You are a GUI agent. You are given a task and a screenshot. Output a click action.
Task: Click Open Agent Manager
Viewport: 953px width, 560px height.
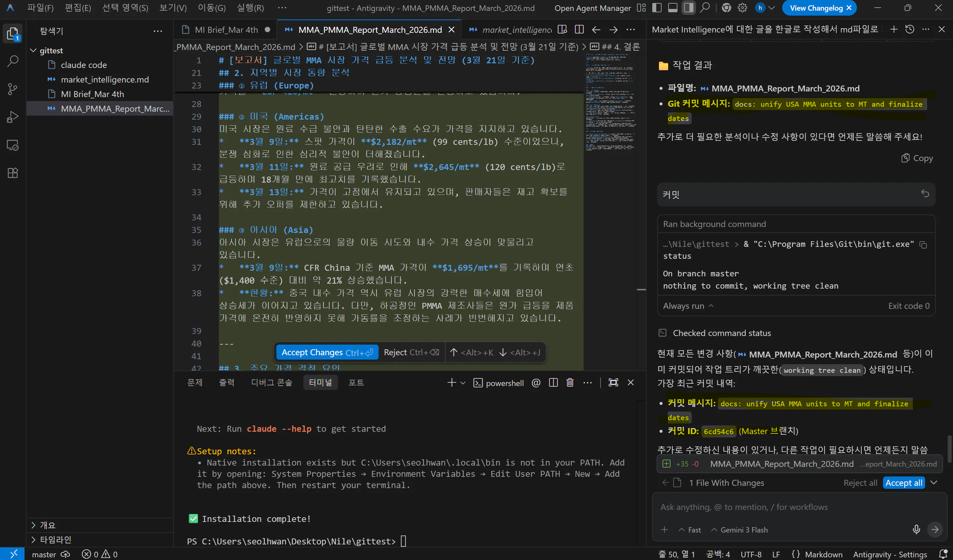click(x=593, y=8)
